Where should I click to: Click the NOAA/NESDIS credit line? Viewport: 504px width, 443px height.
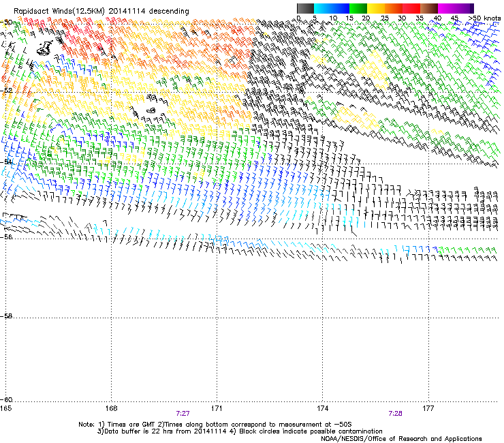point(401,439)
